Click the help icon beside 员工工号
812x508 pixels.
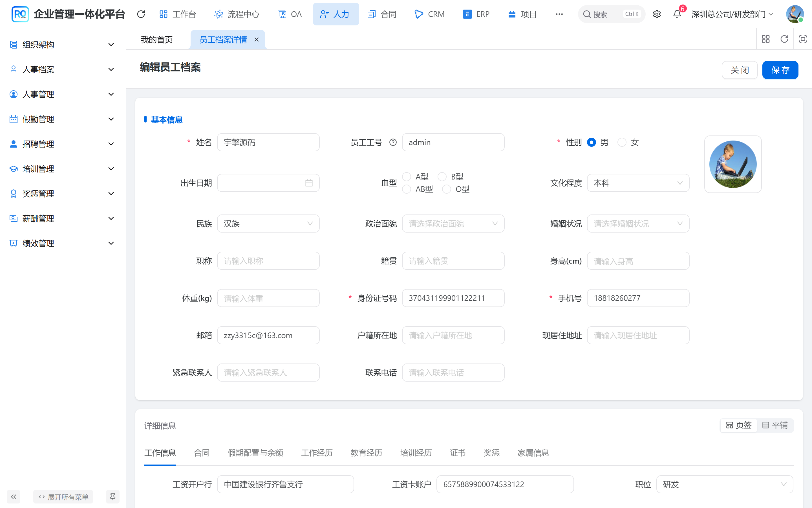coord(393,143)
